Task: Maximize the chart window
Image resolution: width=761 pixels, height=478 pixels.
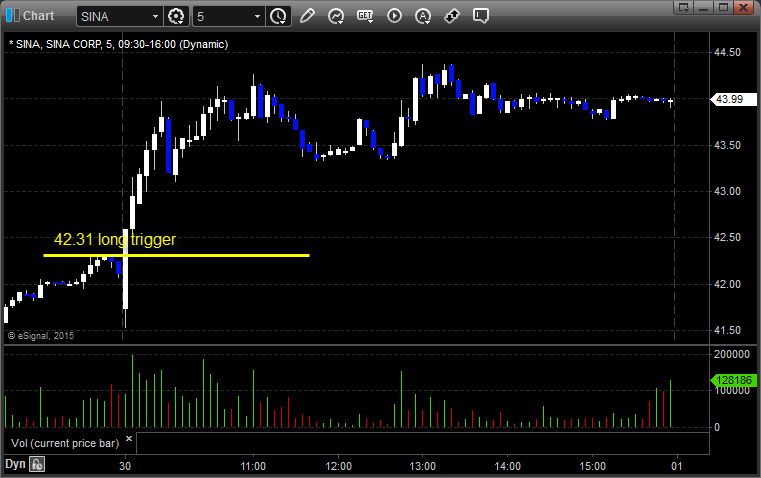Action: point(723,7)
